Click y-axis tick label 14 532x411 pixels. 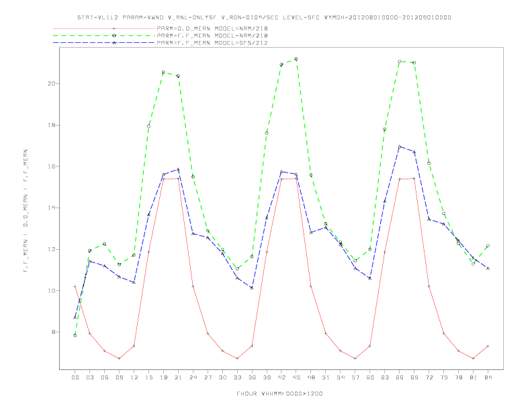[x=52, y=208]
